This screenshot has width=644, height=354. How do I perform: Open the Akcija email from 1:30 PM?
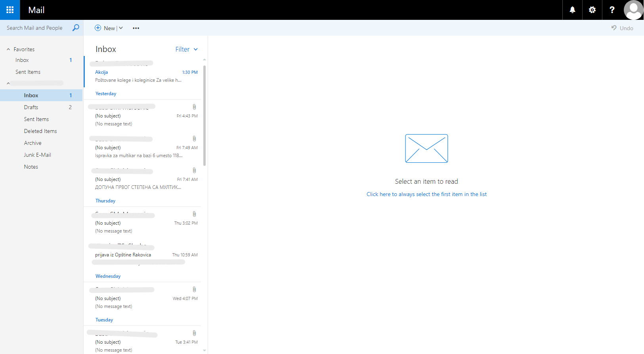tap(143, 72)
